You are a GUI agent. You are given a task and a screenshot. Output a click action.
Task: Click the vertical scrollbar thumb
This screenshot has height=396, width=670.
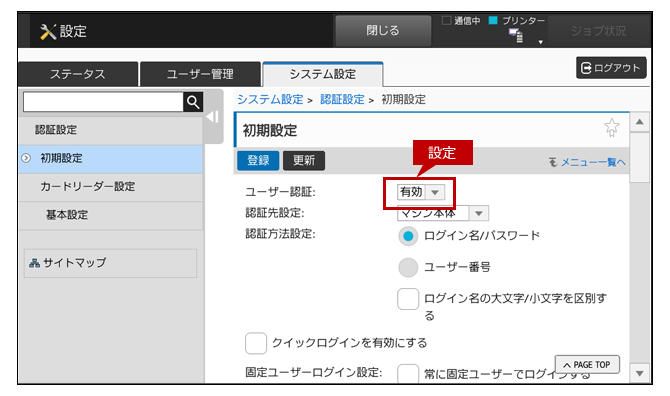(x=639, y=158)
